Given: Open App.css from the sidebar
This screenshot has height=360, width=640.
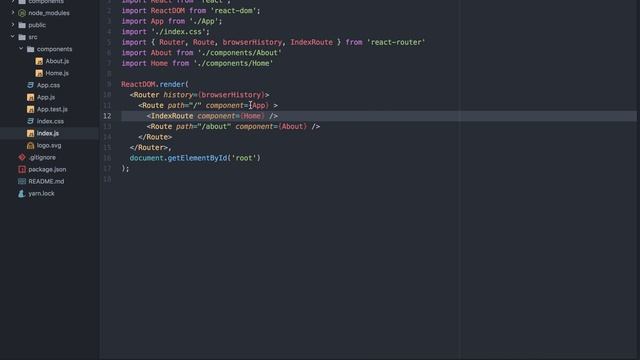Looking at the screenshot, I should point(48,85).
